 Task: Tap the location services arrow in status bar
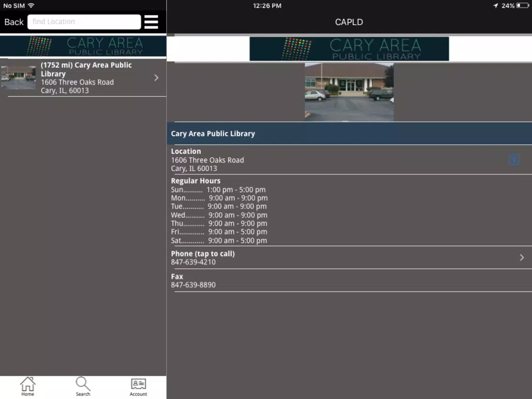495,6
